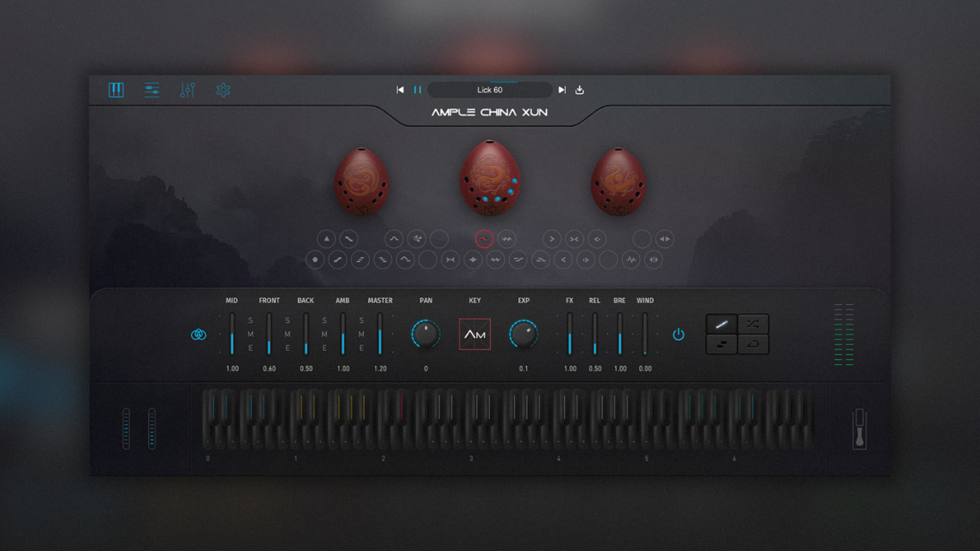Open the mixer faders tab
This screenshot has height=551, width=980.
[187, 90]
